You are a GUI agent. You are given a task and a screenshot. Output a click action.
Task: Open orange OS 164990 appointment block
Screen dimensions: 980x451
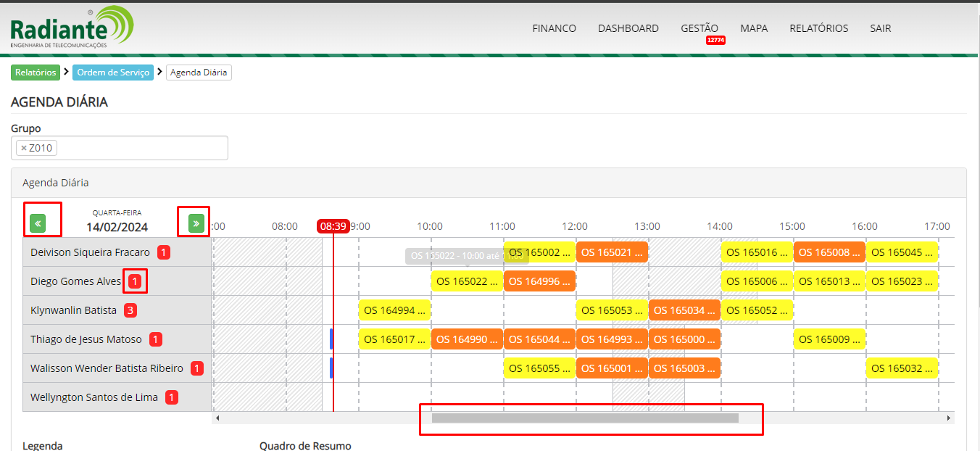click(x=467, y=339)
